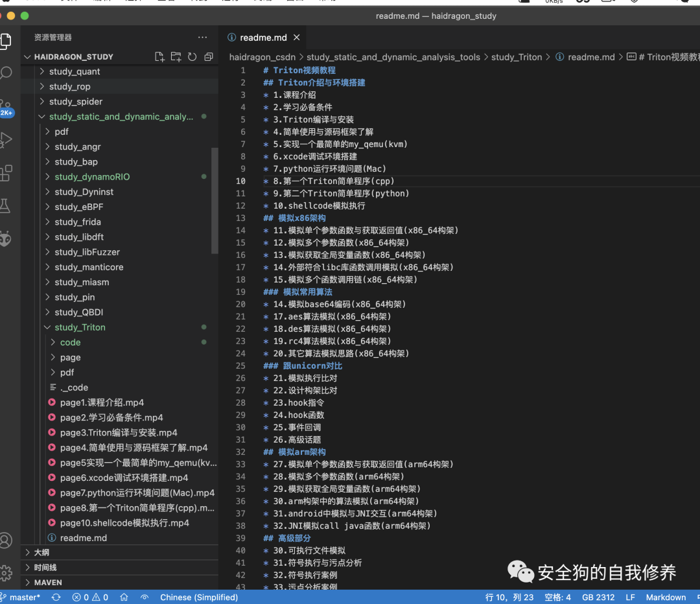700x604 pixels.
Task: Close the readme.md editor tab
Action: 296,38
